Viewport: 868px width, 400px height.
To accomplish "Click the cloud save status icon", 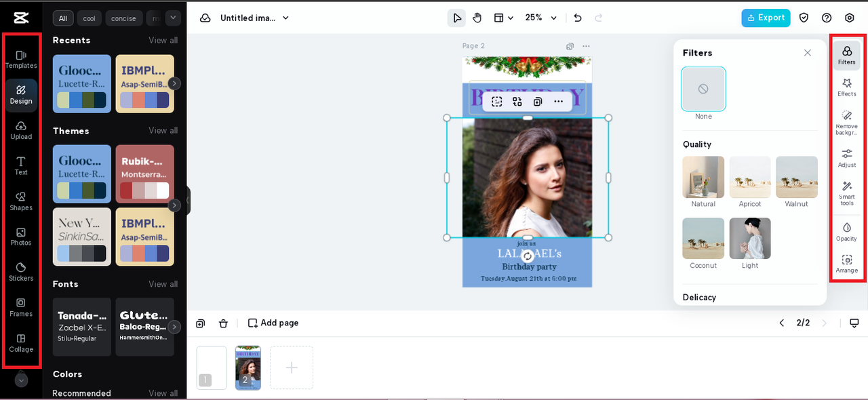I will click(x=205, y=18).
